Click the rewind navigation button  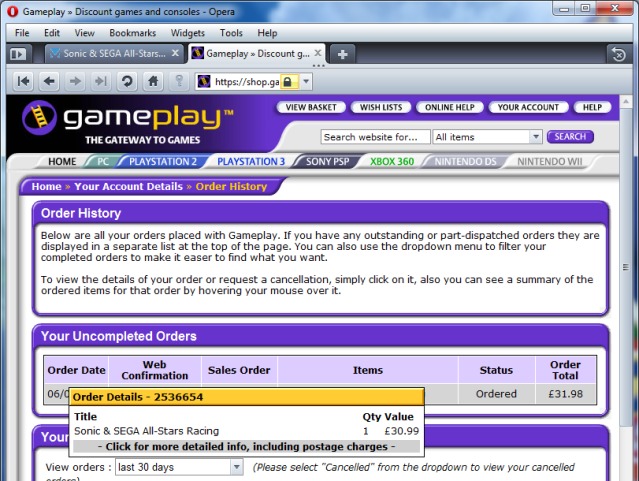(22, 81)
